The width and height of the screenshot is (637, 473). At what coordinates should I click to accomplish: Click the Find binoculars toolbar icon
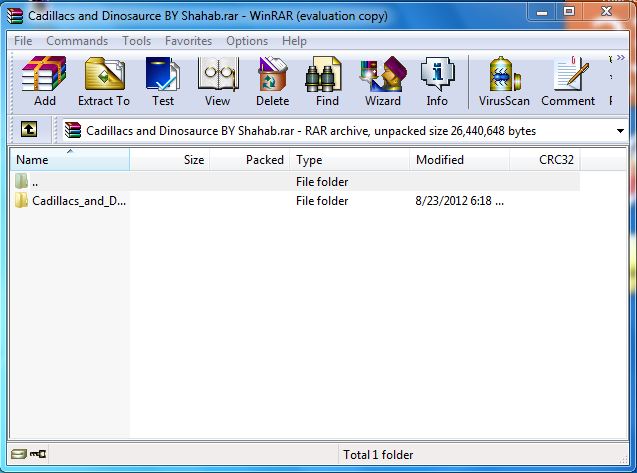324,74
